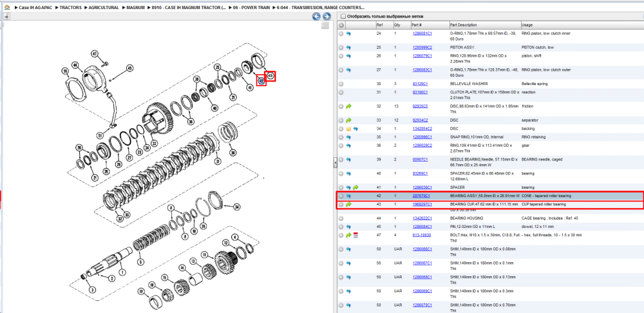The image size is (644, 313).
Task: Go to the home page icon
Action: coord(6,7)
